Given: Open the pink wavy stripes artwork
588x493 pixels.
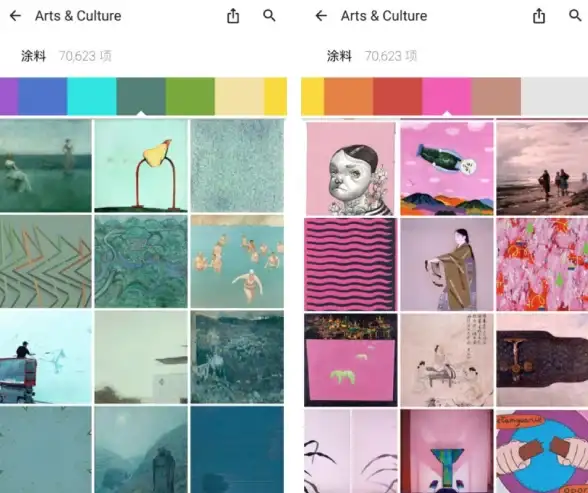Looking at the screenshot, I should pos(351,265).
